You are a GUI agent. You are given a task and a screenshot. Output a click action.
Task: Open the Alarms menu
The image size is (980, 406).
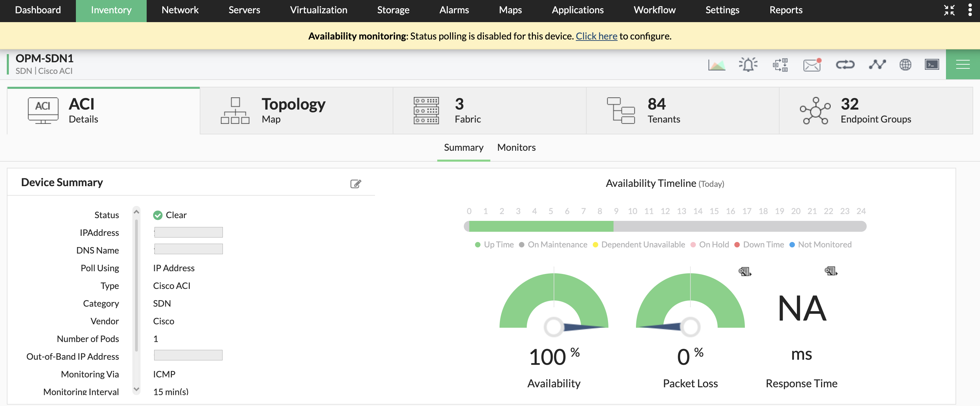[x=454, y=10]
